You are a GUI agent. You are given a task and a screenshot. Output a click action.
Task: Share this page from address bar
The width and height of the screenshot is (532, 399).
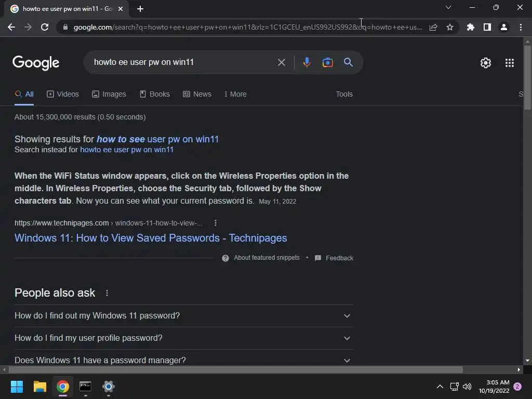pyautogui.click(x=433, y=27)
